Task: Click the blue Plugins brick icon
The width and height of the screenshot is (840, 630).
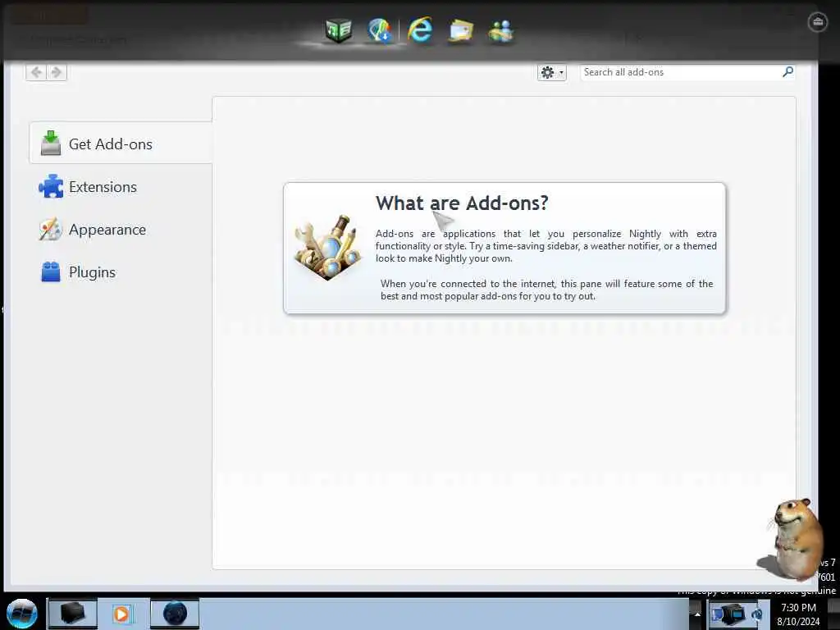Action: [x=51, y=272]
